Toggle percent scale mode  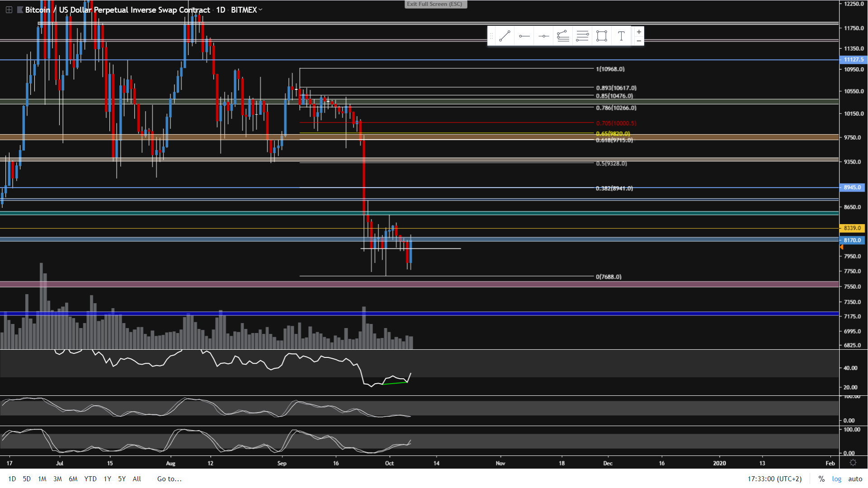pos(821,479)
